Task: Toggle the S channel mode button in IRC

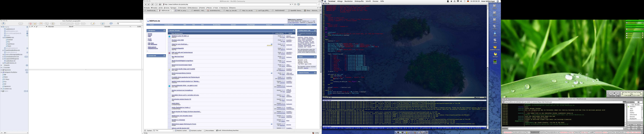Action: tap(627, 102)
